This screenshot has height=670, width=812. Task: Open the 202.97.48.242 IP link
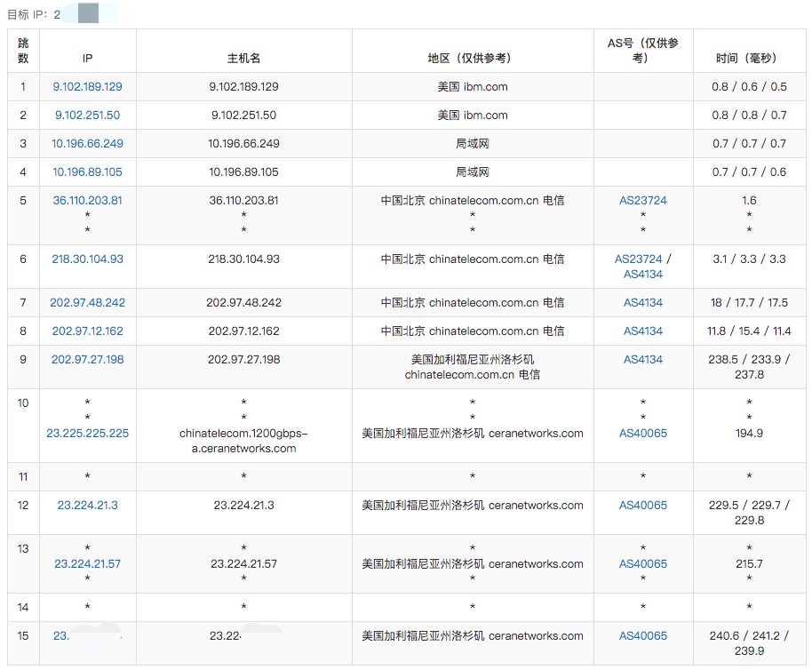87,303
